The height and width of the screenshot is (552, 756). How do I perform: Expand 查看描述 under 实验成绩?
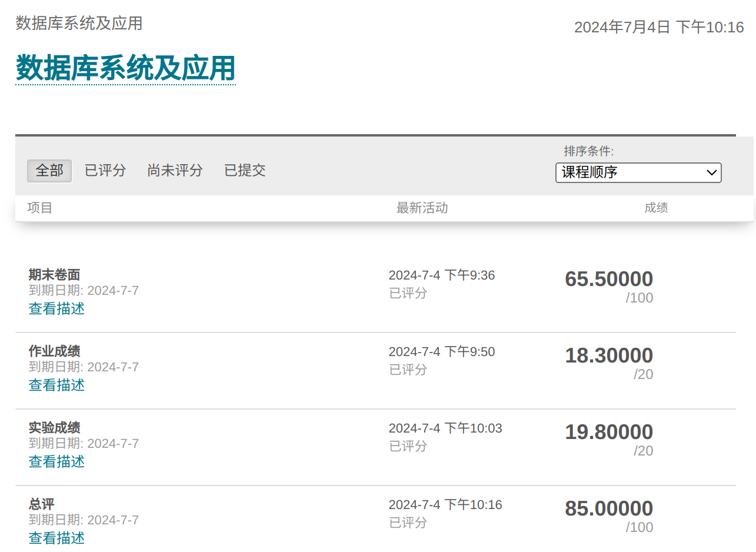56,461
